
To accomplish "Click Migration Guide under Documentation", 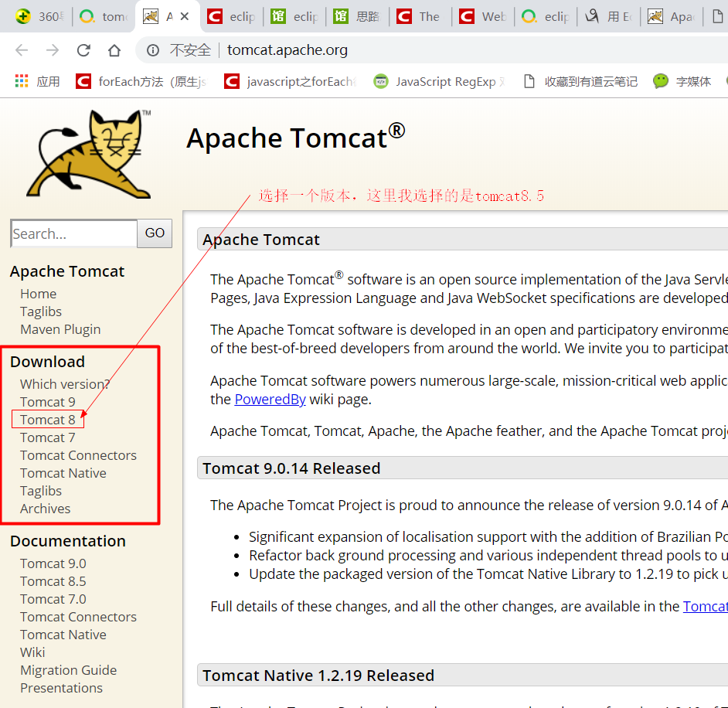I will point(68,669).
